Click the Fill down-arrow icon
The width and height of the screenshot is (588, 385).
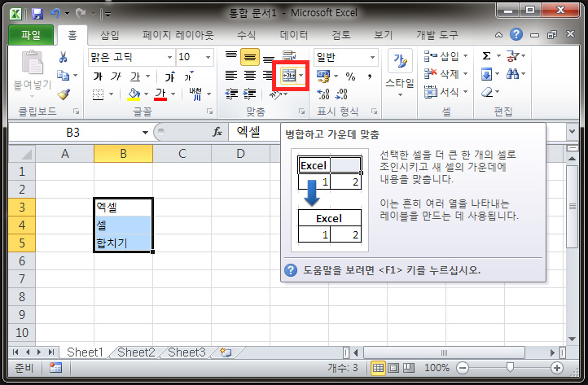click(486, 74)
